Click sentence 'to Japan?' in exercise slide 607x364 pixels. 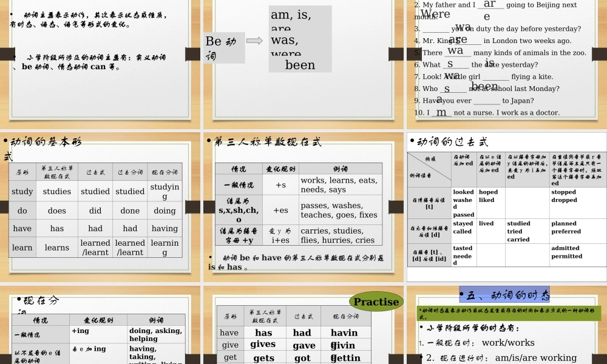pos(518,101)
